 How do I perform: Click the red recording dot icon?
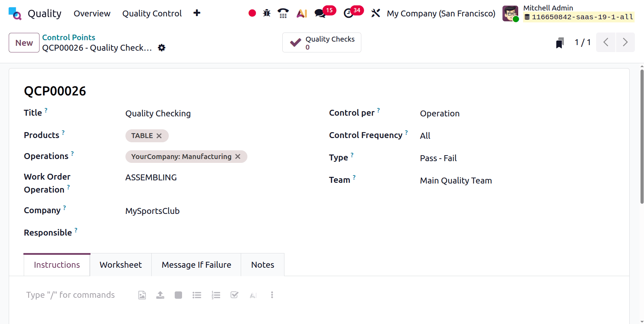pyautogui.click(x=252, y=13)
